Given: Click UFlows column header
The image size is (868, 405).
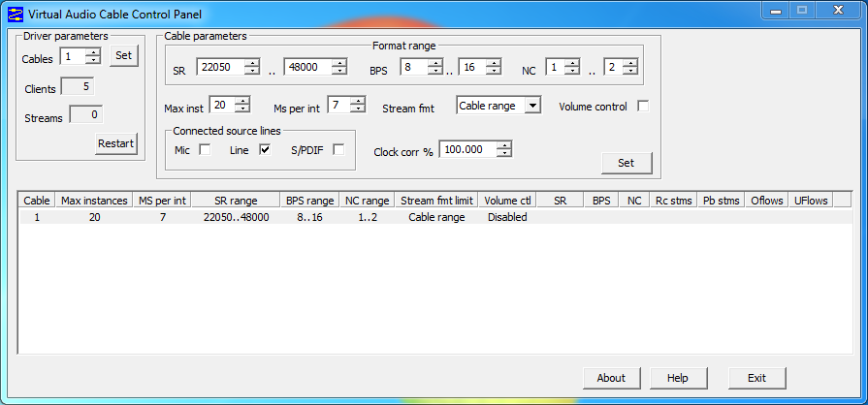Looking at the screenshot, I should click(811, 201).
